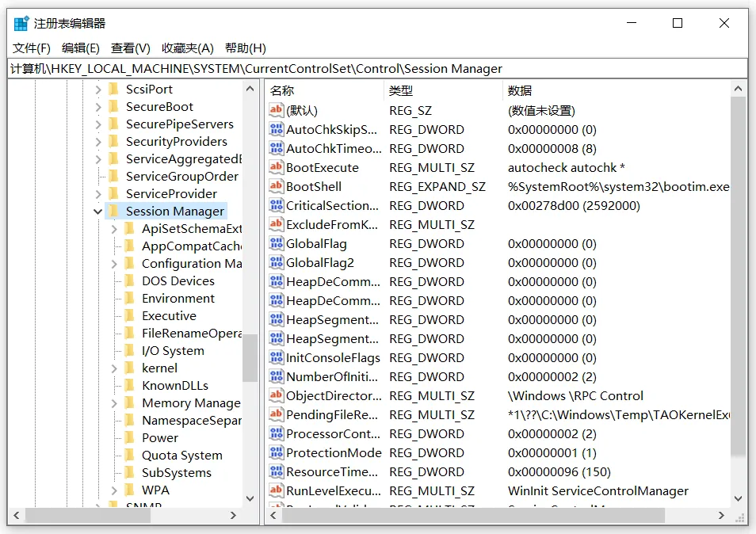
Task: Select the DOS Devices folder icon
Action: point(130,281)
